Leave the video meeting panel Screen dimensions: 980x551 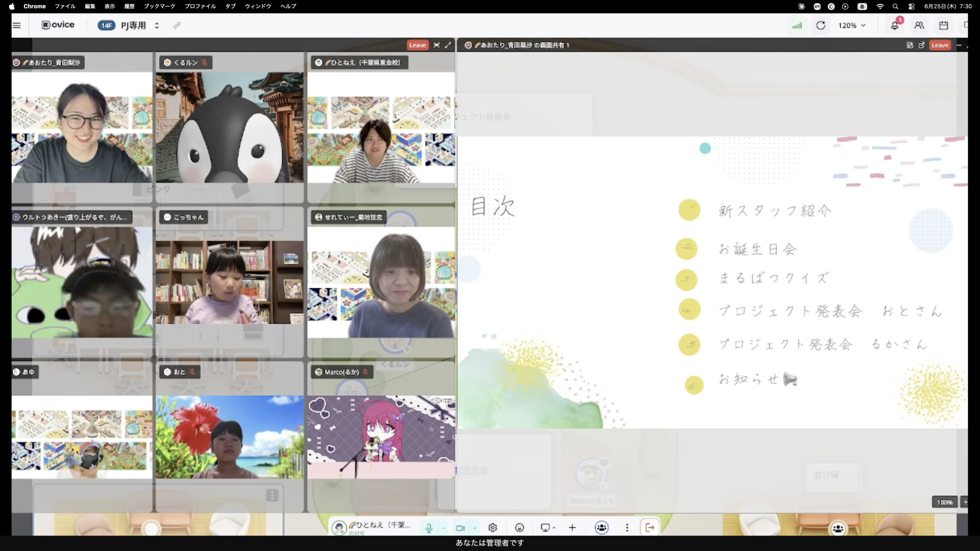tap(418, 45)
